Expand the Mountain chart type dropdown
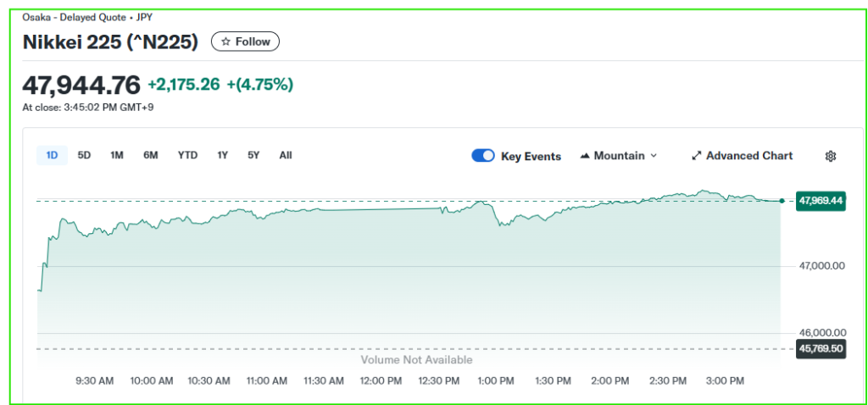The image size is (868, 405). [x=619, y=156]
